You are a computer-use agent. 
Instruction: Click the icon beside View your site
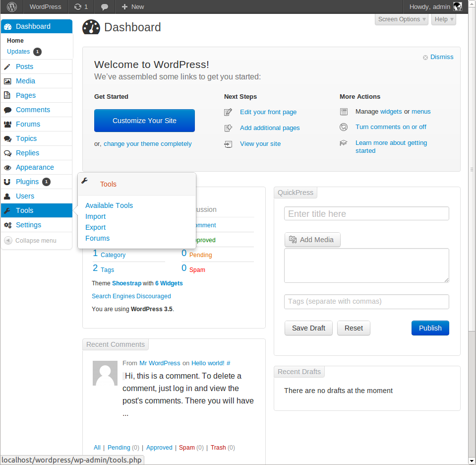coord(228,144)
